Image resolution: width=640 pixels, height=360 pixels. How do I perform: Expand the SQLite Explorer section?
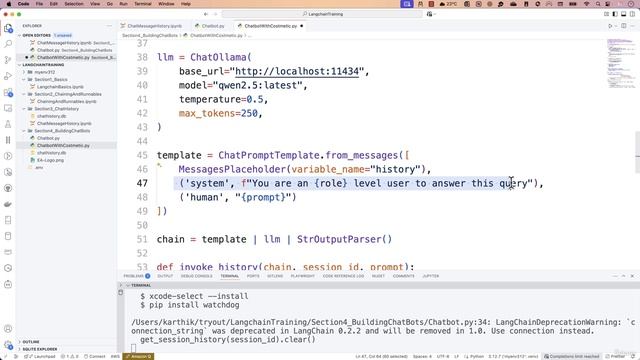click(x=40, y=349)
